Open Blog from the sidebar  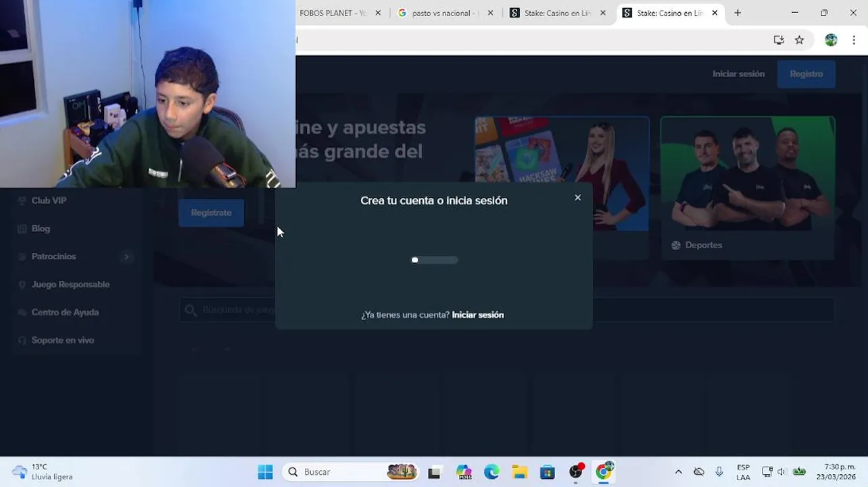(x=41, y=229)
